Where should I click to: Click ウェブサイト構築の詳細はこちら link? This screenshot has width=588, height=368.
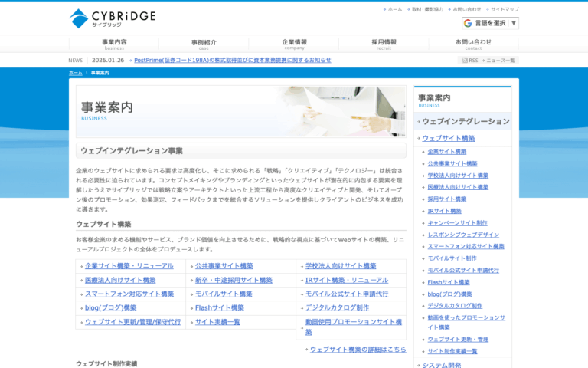(358, 350)
